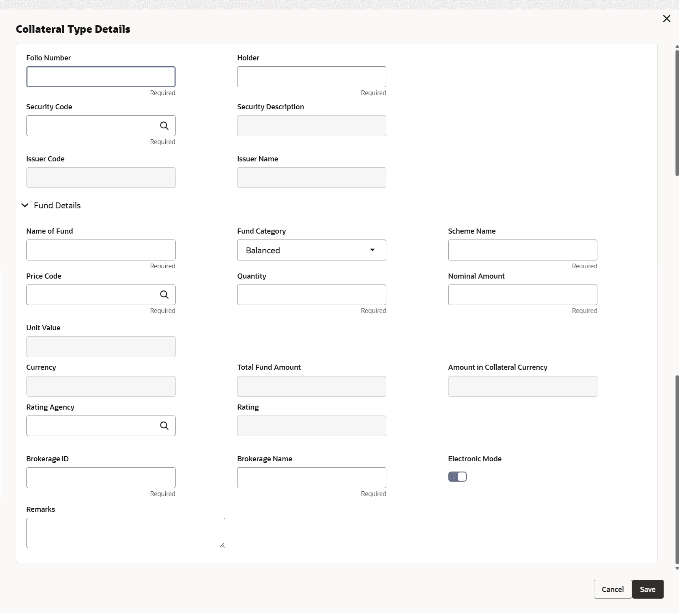The image size is (679, 616).
Task: Click into the Holder text field
Action: coord(311,77)
